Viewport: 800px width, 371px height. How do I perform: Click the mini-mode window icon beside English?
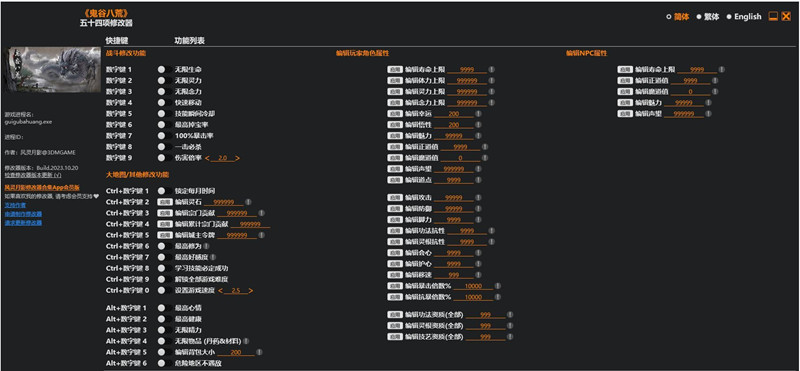(x=773, y=16)
